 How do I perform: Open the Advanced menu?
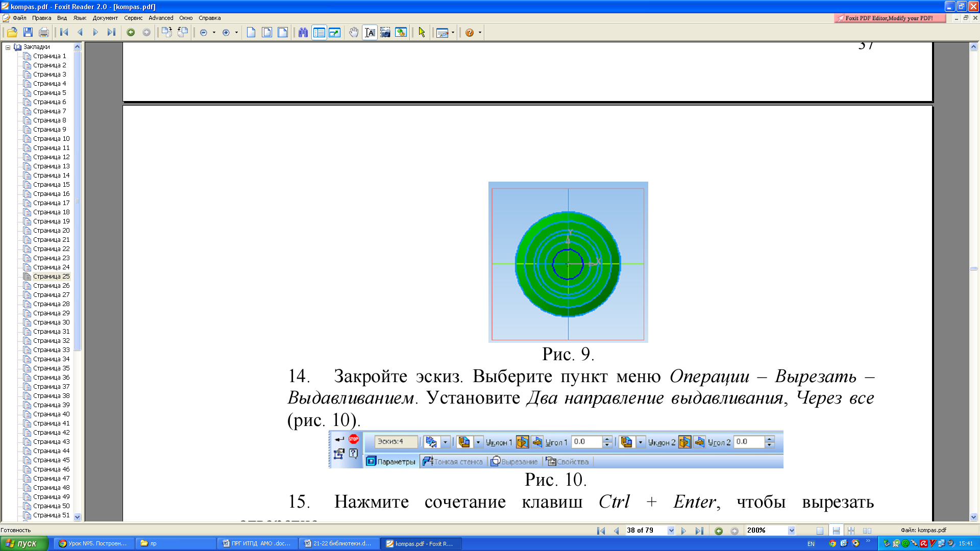point(161,18)
